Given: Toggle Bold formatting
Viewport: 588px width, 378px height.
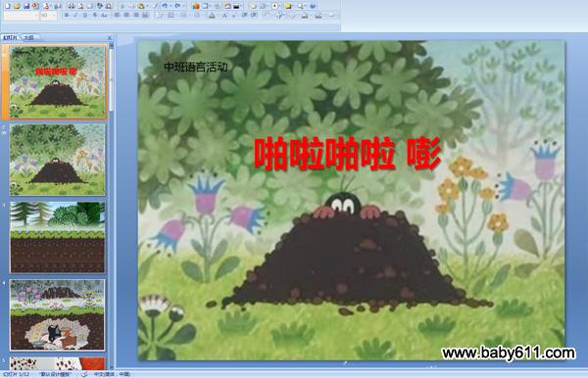Looking at the screenshot, I should pos(67,16).
